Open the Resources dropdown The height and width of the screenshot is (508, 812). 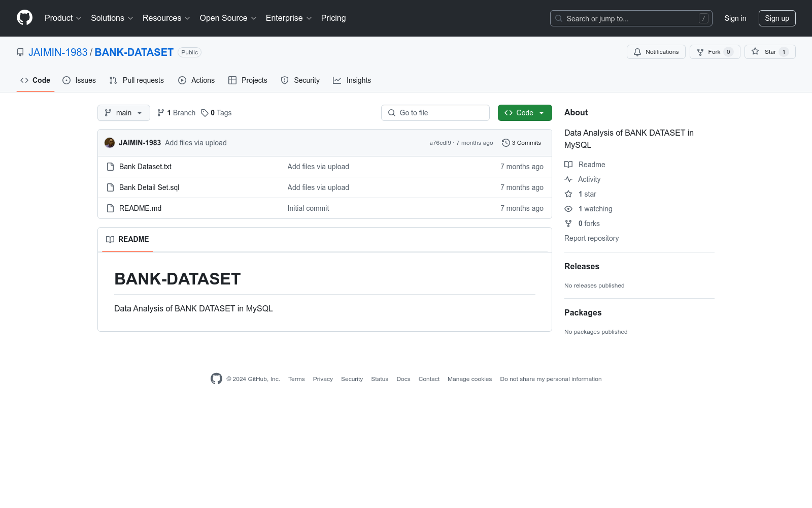166,18
